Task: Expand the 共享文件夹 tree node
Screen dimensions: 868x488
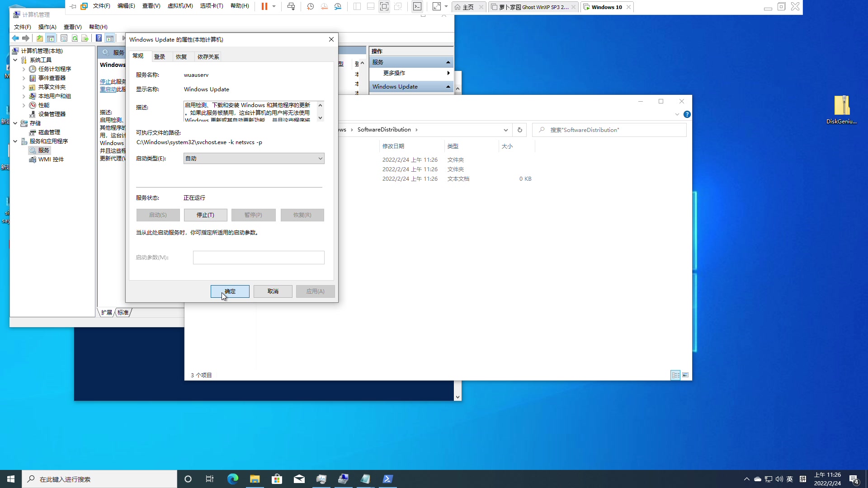Action: point(24,87)
